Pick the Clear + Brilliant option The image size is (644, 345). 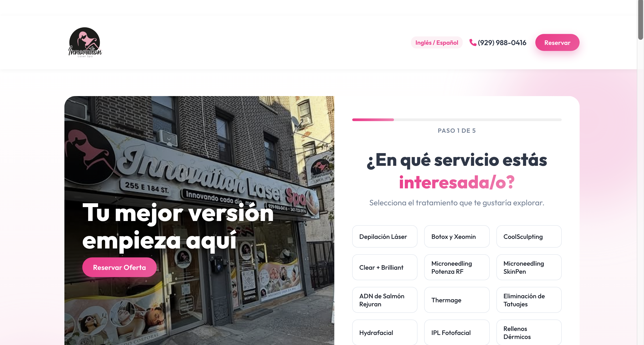385,267
